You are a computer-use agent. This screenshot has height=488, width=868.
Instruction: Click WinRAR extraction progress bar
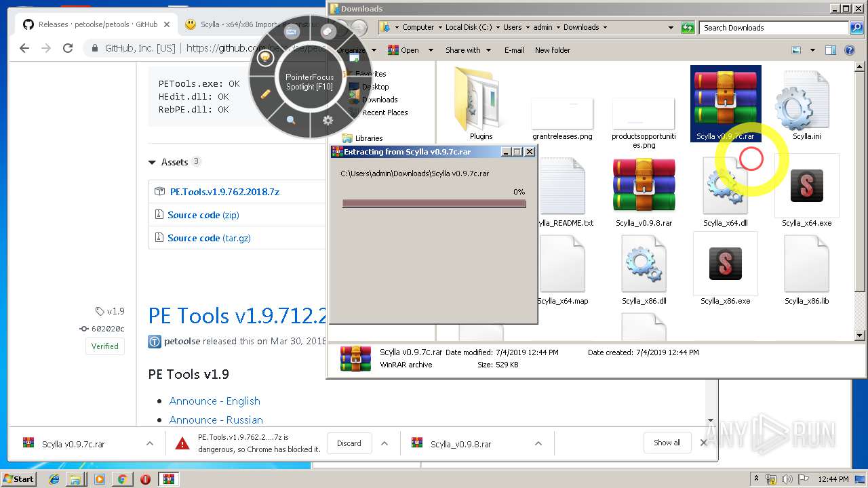click(x=434, y=203)
